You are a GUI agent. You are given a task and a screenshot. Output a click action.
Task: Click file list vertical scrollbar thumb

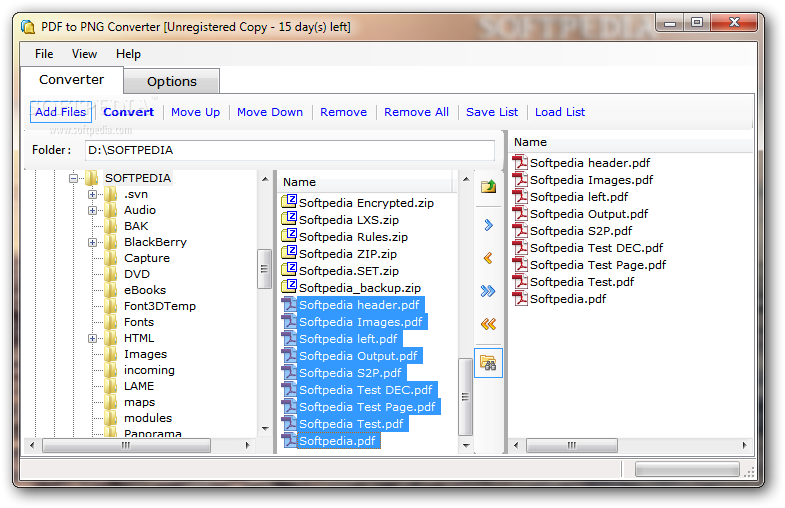[x=466, y=396]
